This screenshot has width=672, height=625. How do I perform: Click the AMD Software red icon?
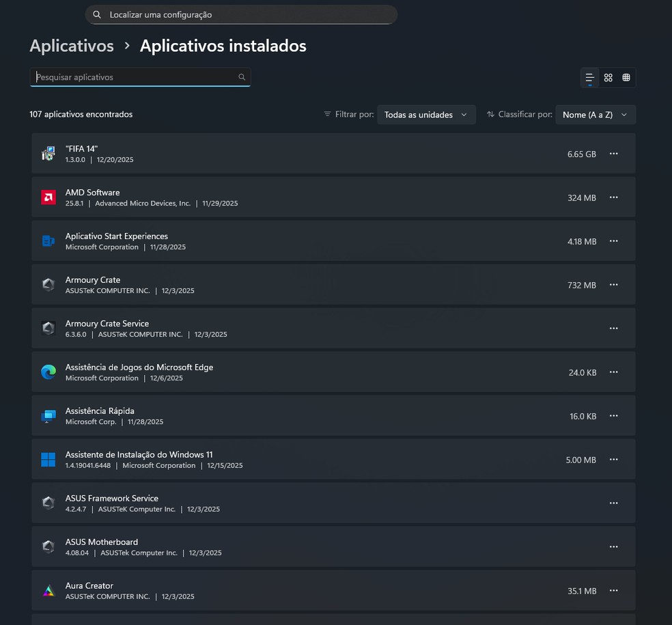pos(48,197)
